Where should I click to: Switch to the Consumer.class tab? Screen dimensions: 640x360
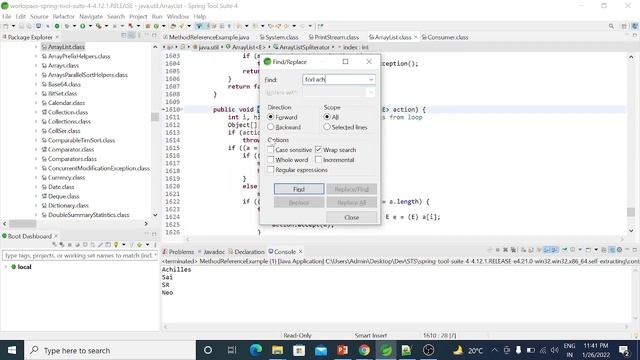445,37
